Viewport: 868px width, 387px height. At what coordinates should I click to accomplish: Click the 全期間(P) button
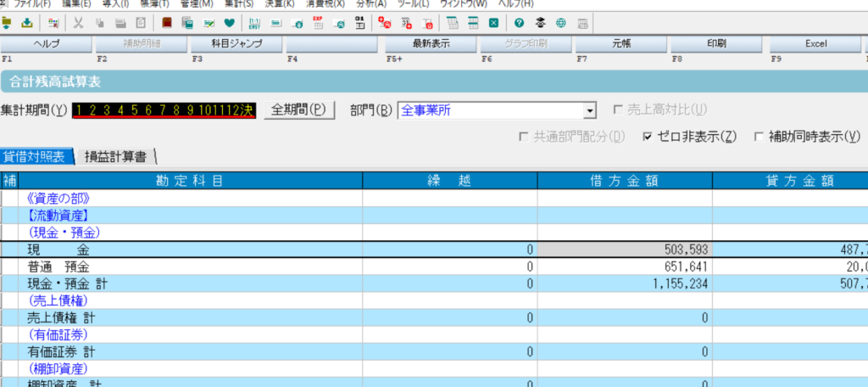point(299,109)
